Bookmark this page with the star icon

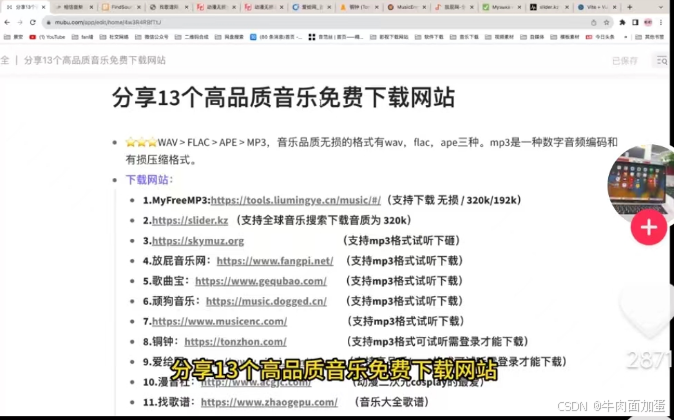click(607, 22)
